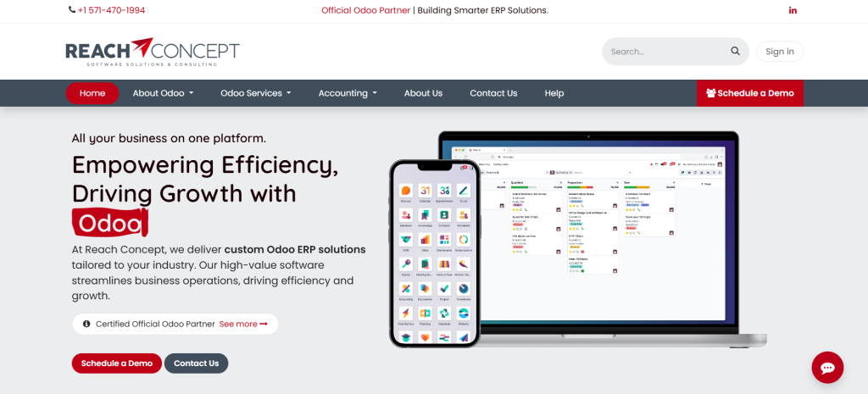Click the hero Schedule a Demo button
Image resolution: width=868 pixels, height=394 pixels.
point(117,363)
